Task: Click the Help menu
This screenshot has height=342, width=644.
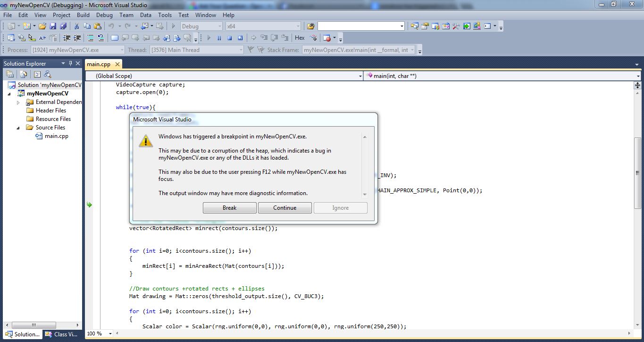Action: [x=228, y=15]
